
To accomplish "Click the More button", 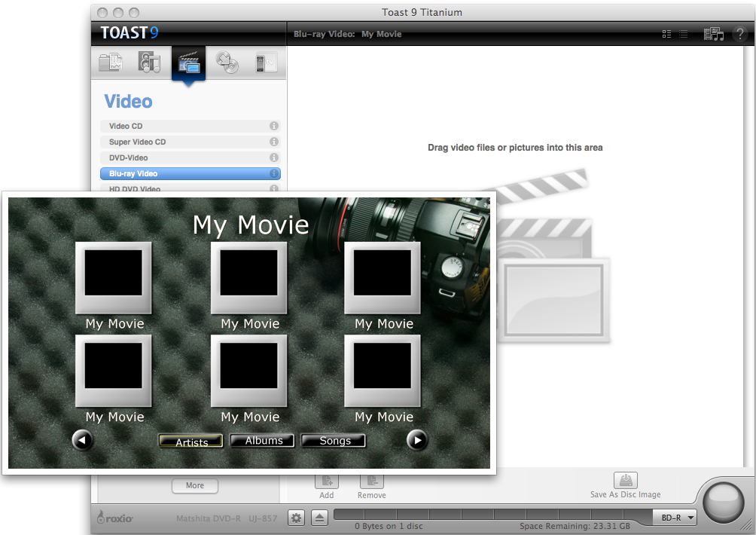I will [x=195, y=485].
